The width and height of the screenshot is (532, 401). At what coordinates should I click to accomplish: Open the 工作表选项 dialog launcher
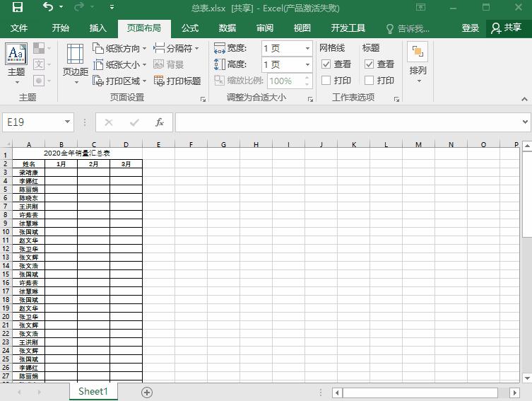[x=396, y=99]
